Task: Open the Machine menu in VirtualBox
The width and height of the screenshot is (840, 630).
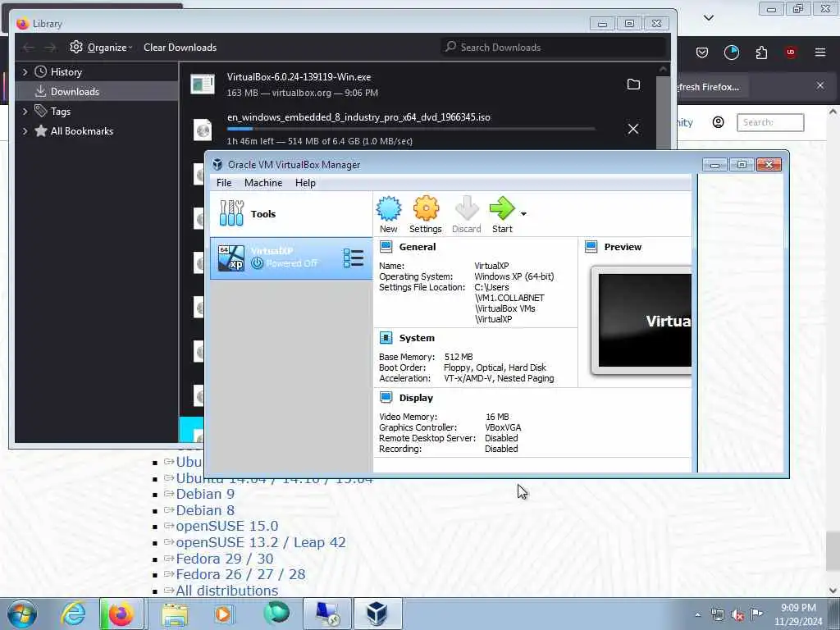Action: [263, 183]
